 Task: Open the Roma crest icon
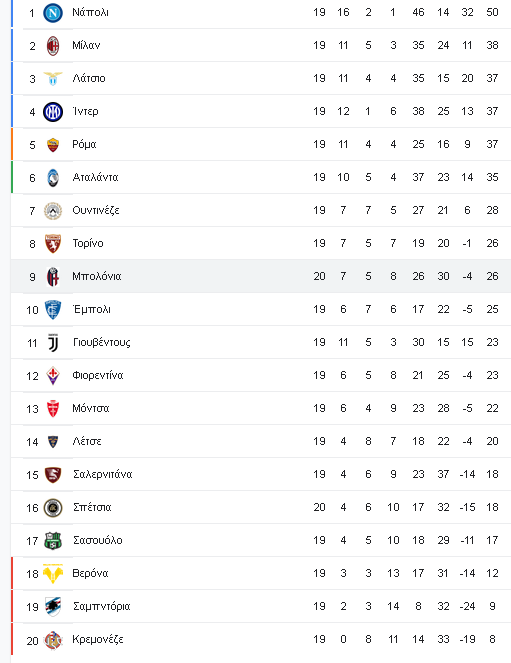pos(53,145)
